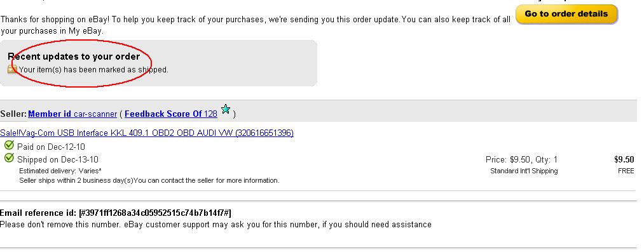
Task: Click the Go to order details button
Action: click(x=566, y=15)
